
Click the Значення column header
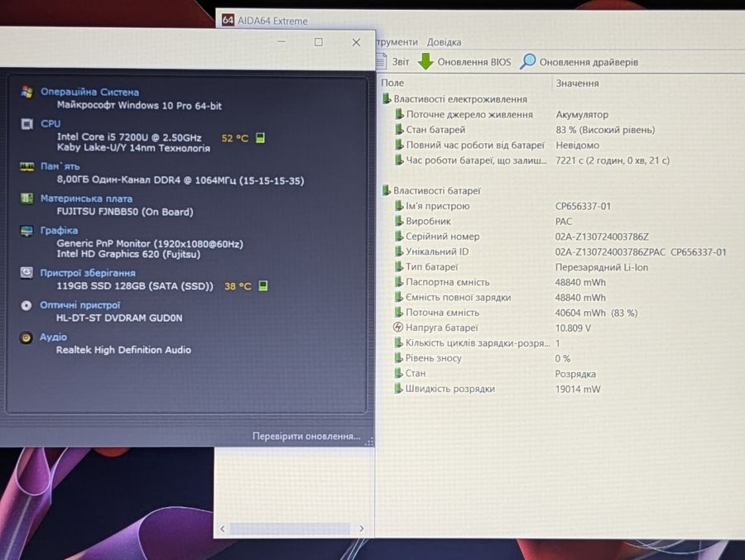(x=577, y=83)
